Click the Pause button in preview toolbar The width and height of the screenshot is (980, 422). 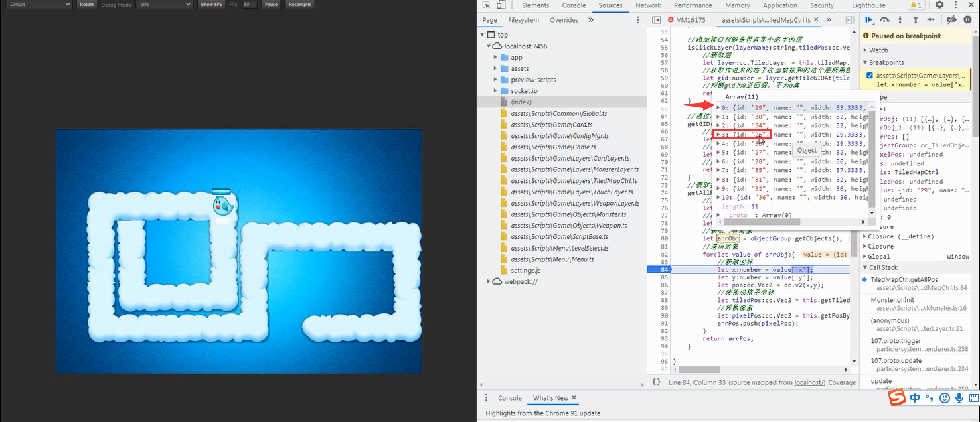pyautogui.click(x=270, y=4)
